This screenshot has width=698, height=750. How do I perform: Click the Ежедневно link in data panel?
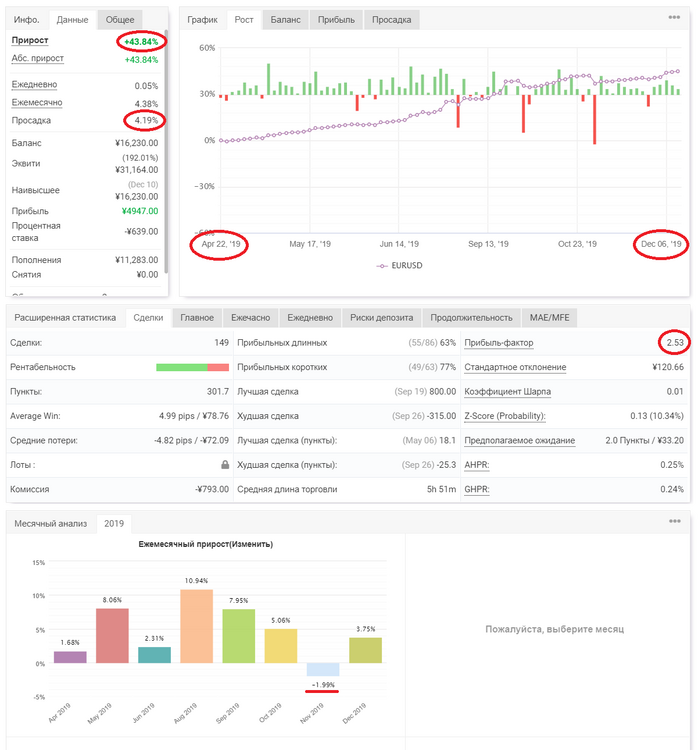pyautogui.click(x=34, y=85)
